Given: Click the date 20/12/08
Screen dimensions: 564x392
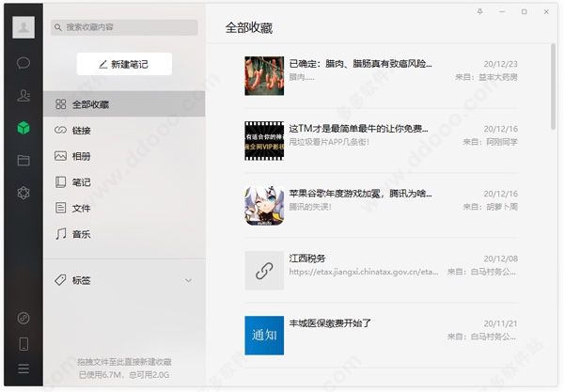Looking at the screenshot, I should point(501,259).
